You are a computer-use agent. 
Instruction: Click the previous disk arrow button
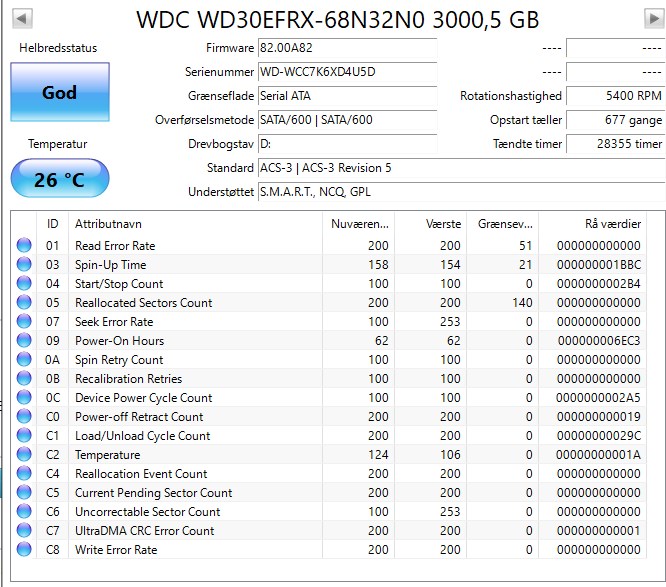pyautogui.click(x=22, y=19)
